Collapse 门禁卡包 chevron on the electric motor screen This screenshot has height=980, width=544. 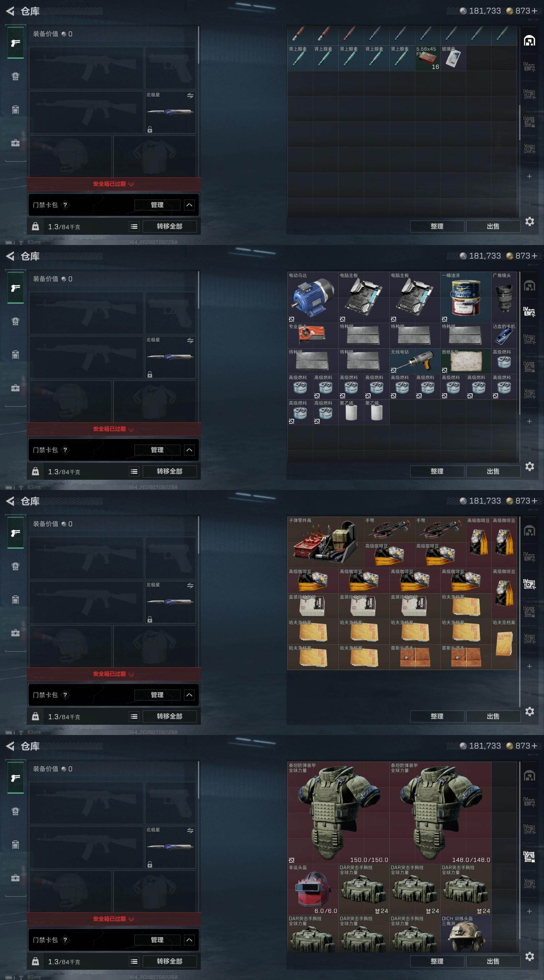pos(189,450)
